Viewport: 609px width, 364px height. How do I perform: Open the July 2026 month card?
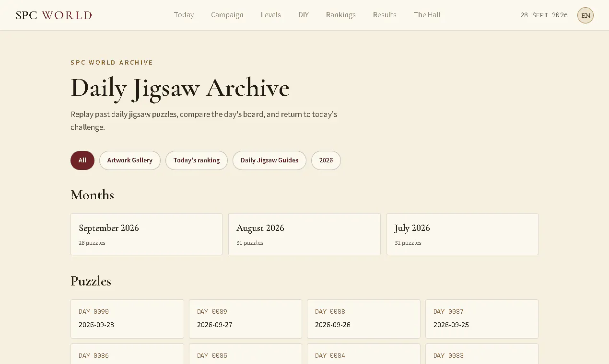tap(462, 234)
